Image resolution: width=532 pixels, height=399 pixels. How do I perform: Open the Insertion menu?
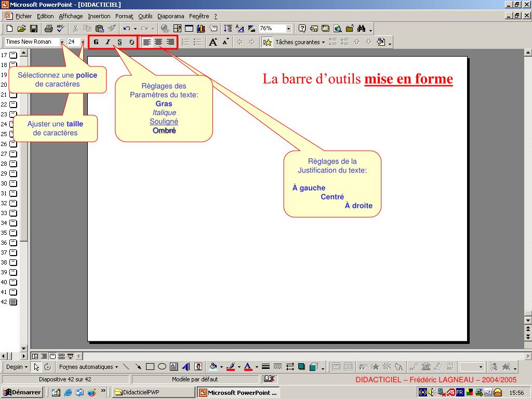(x=99, y=16)
